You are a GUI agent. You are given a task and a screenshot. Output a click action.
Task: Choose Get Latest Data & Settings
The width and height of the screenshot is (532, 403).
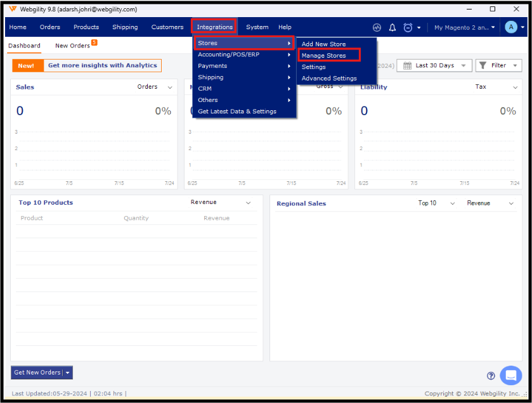point(244,111)
